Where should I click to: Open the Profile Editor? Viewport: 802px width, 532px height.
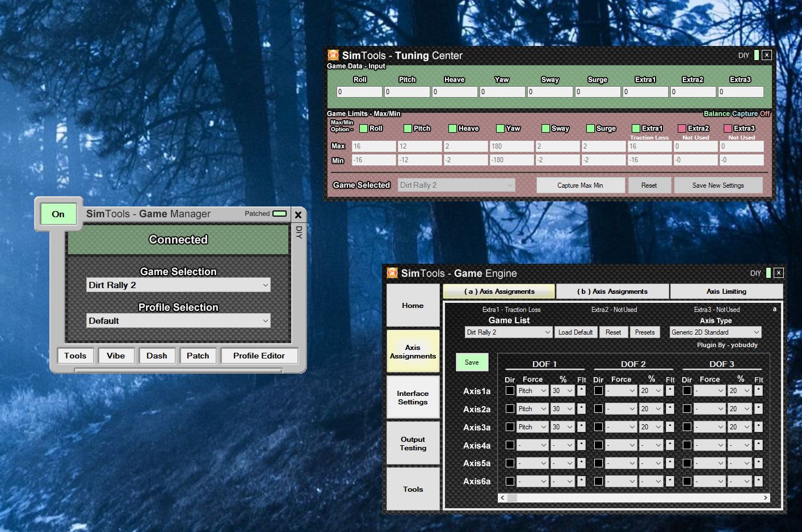pos(259,356)
